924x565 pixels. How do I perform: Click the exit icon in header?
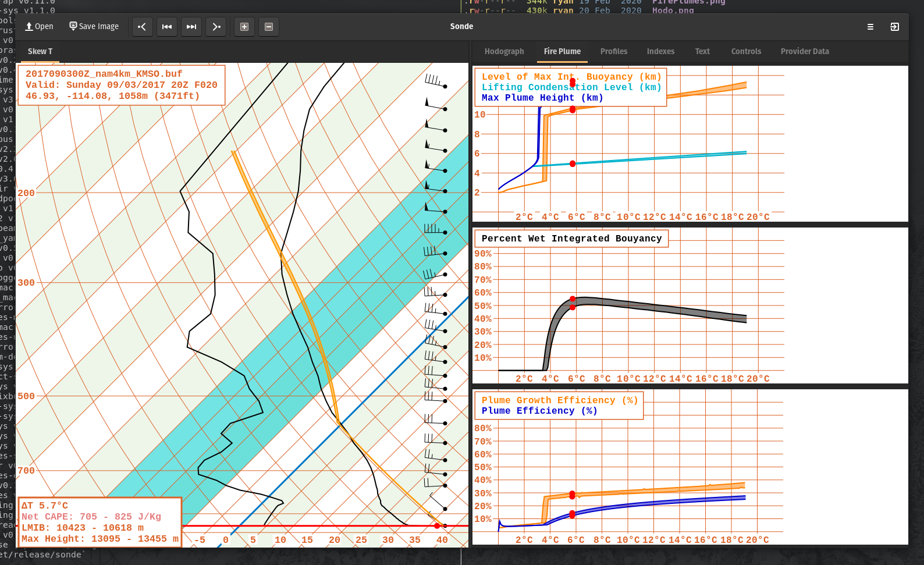tap(895, 27)
